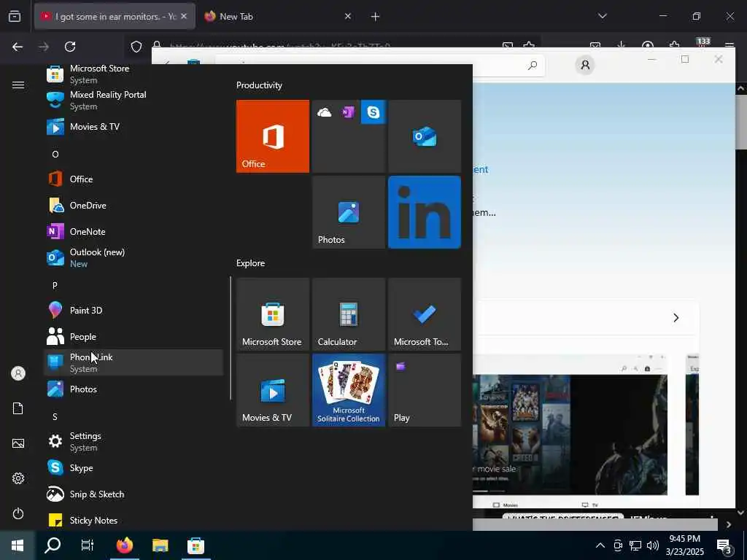Image resolution: width=747 pixels, height=560 pixels.
Task: Open the notification center
Action: (724, 546)
